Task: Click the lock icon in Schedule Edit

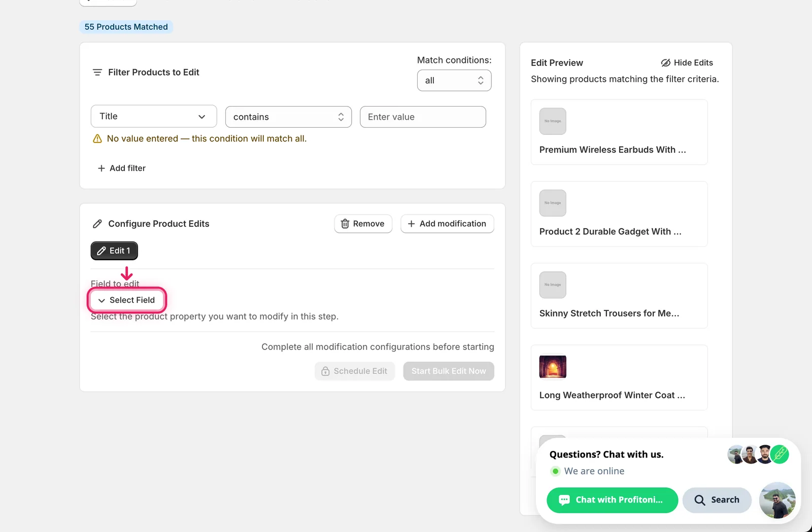Action: pos(325,371)
